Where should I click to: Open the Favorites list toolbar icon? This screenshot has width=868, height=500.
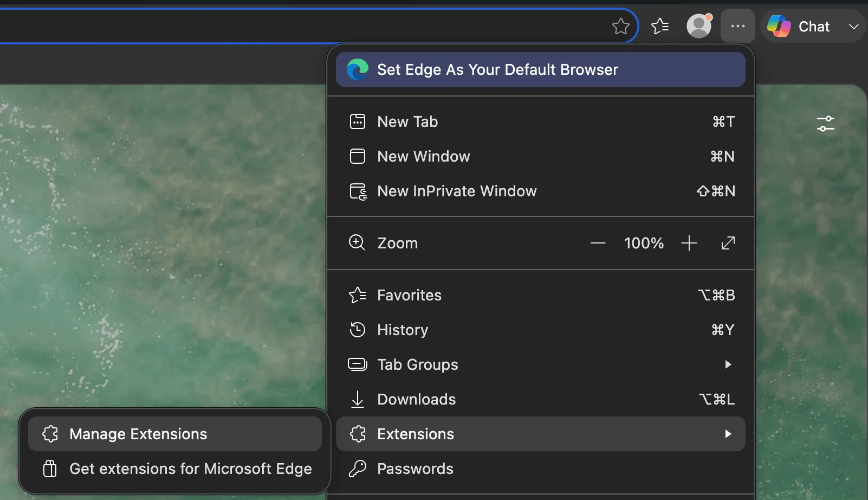pos(660,26)
